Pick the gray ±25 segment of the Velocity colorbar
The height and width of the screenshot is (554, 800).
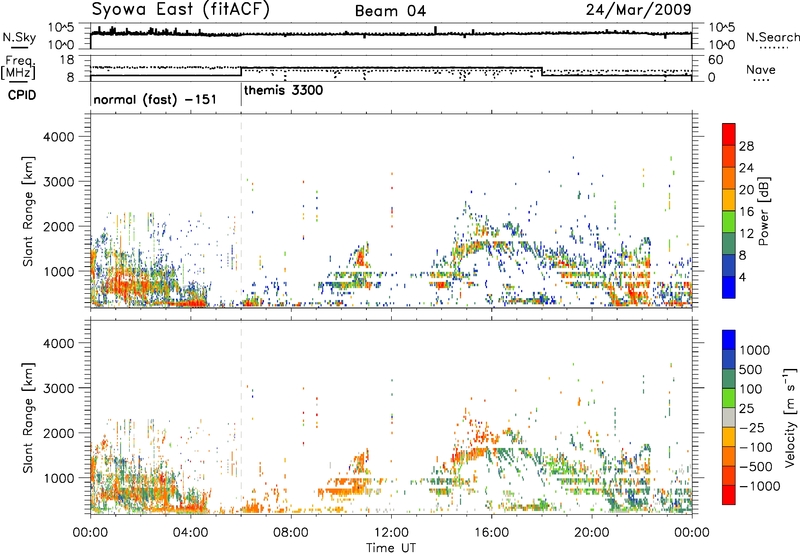(729, 417)
